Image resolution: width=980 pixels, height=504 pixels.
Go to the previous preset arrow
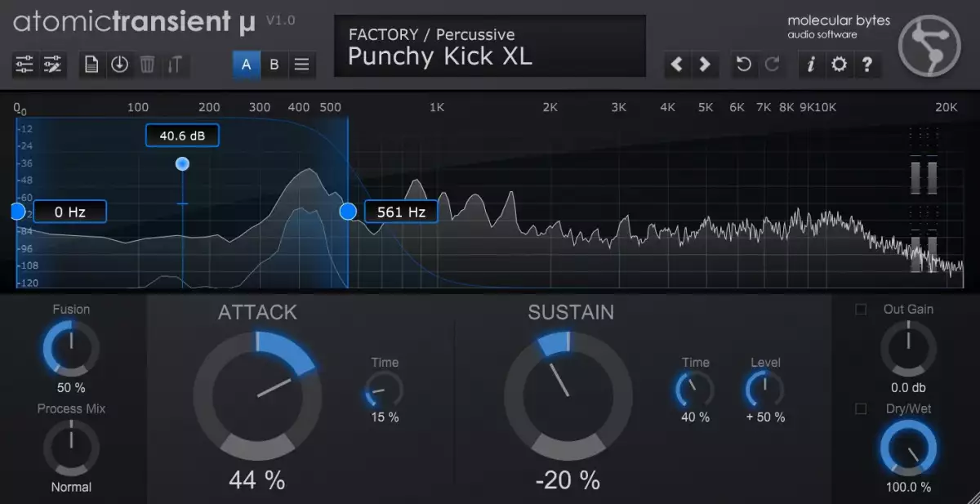[676, 65]
